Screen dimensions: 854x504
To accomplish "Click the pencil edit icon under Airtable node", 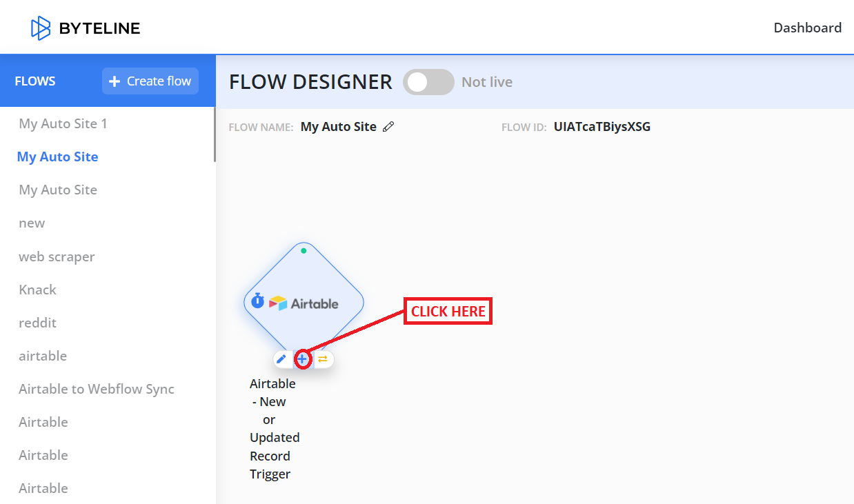I will [x=281, y=359].
